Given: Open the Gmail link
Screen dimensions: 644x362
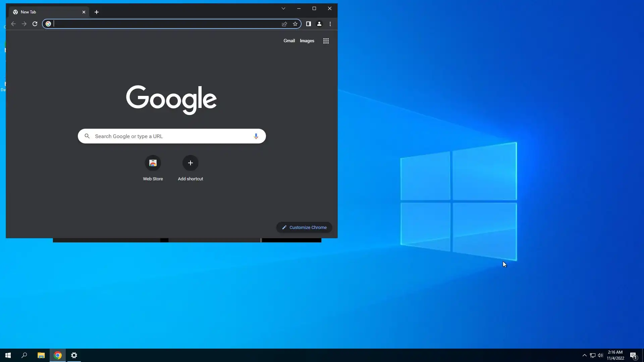Looking at the screenshot, I should [289, 41].
